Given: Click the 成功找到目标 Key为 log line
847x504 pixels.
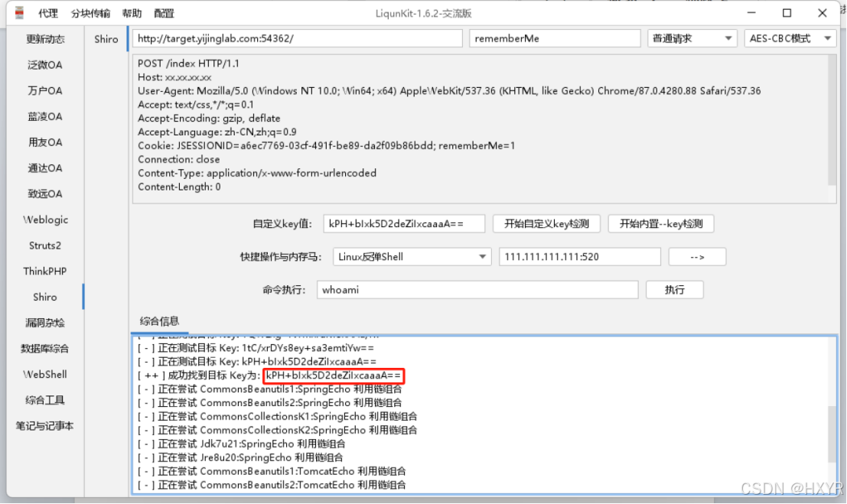Looking at the screenshot, I should [x=270, y=376].
